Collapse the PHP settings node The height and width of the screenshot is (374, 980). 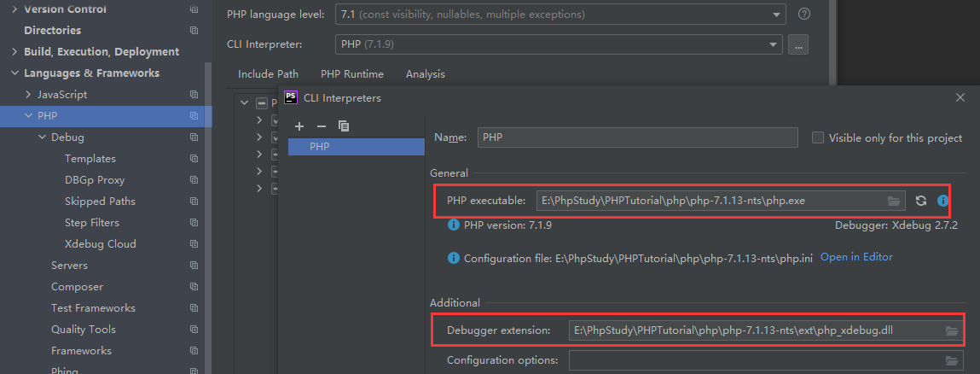(28, 116)
